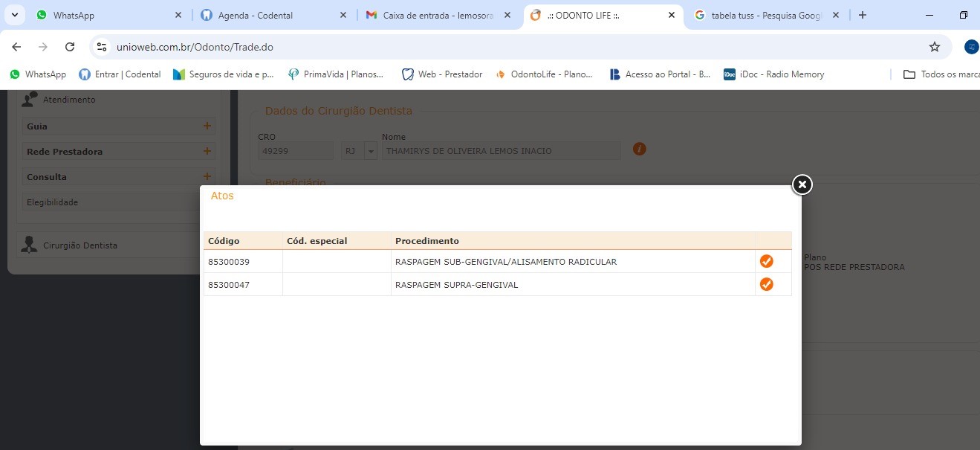Close the Atos popup dialog
980x450 pixels.
click(802, 184)
